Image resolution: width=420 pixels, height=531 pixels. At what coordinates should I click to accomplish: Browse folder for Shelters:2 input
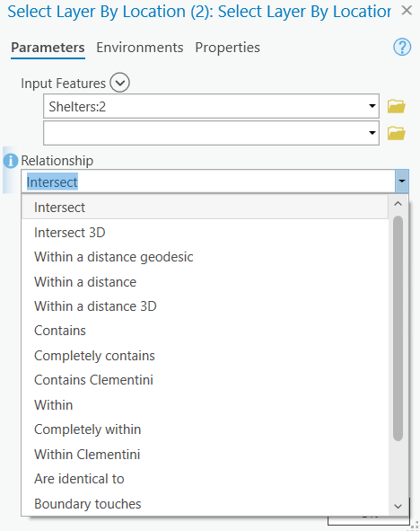pyautogui.click(x=397, y=106)
